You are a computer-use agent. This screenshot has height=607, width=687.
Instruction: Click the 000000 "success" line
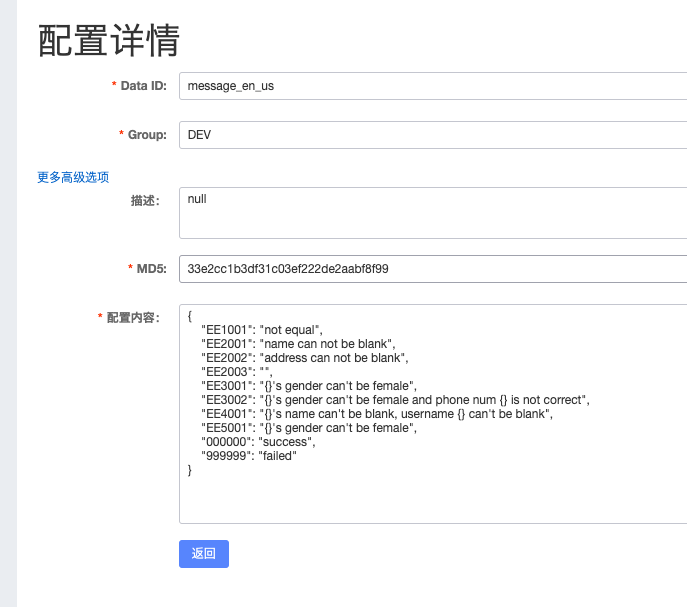(x=258, y=442)
